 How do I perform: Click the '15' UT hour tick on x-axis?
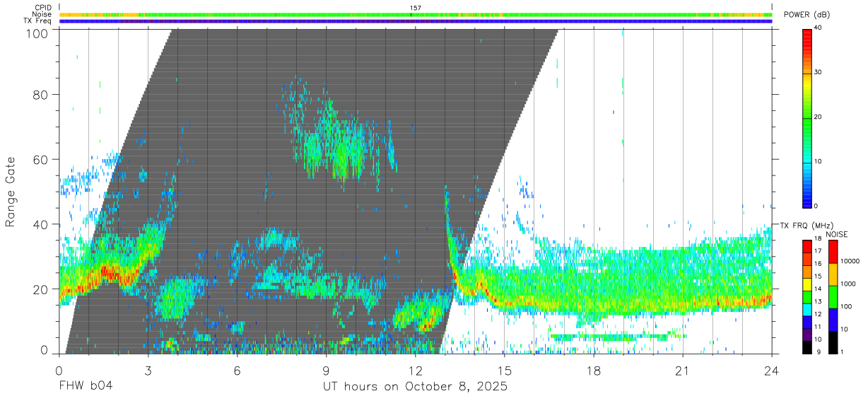(x=505, y=370)
